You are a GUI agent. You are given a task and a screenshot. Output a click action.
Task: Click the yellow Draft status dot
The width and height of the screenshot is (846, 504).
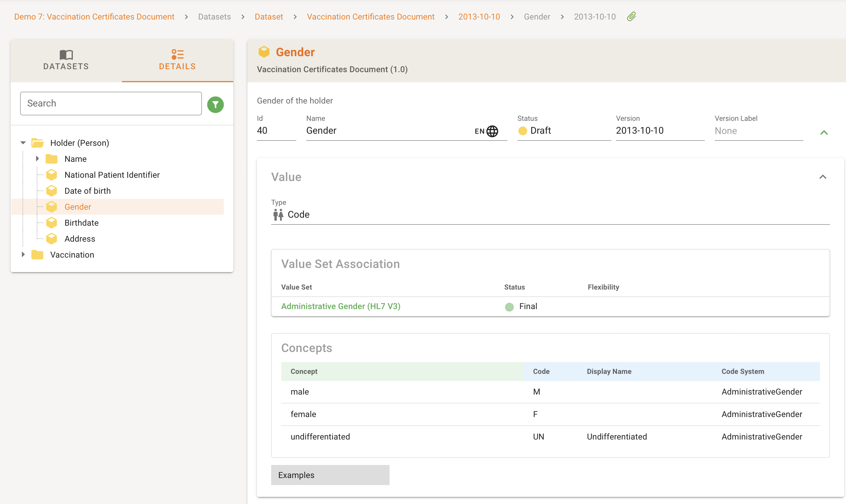(x=522, y=131)
